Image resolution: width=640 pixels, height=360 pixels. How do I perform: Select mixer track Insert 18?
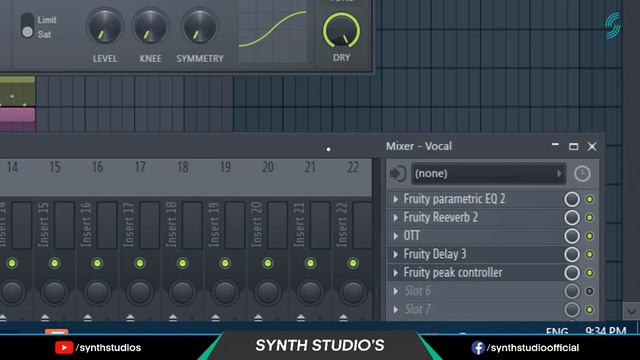171,225
